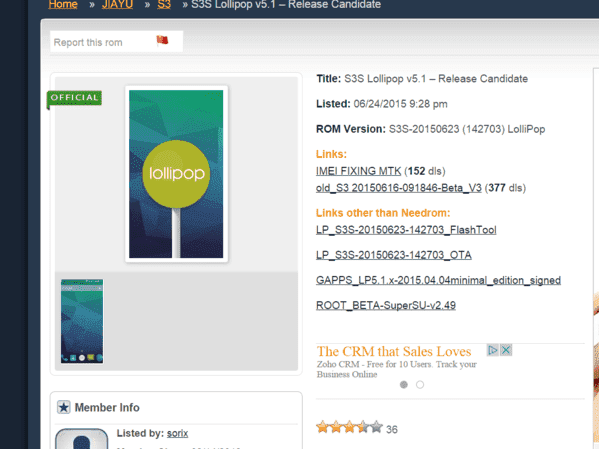
Task: Click the small home screen thumbnail
Action: [x=82, y=321]
